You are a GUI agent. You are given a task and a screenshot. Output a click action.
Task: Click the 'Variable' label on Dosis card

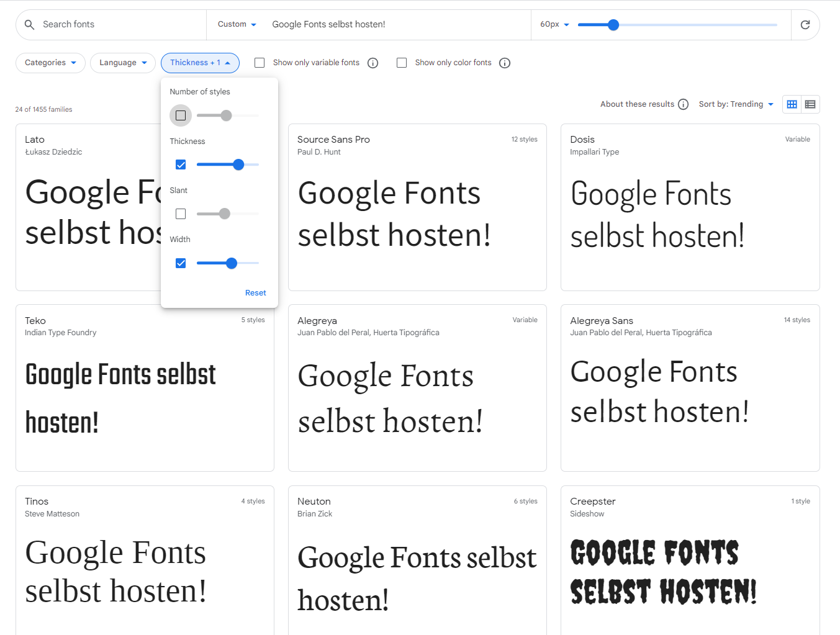pos(798,139)
